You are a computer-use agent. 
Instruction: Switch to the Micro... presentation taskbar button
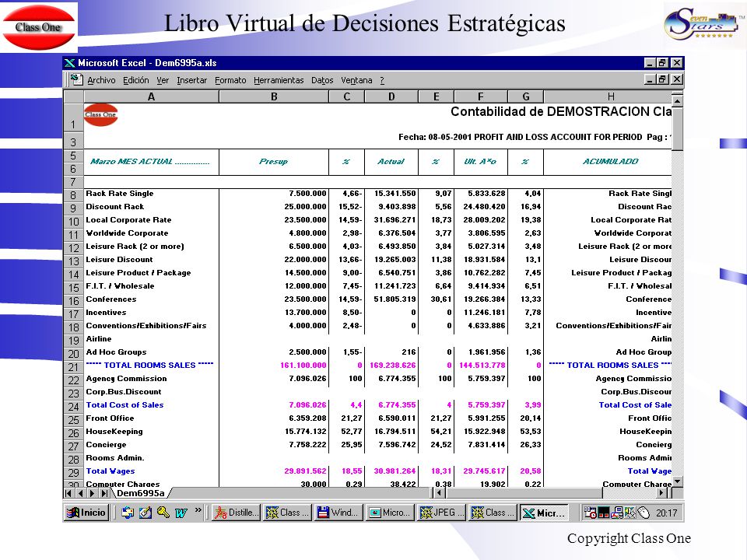click(389, 513)
